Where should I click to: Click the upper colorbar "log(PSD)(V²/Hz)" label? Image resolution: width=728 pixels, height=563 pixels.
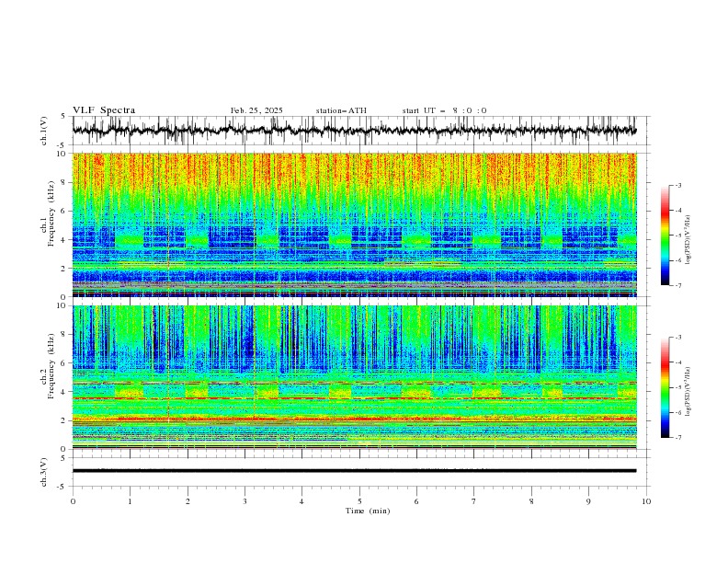click(x=688, y=240)
